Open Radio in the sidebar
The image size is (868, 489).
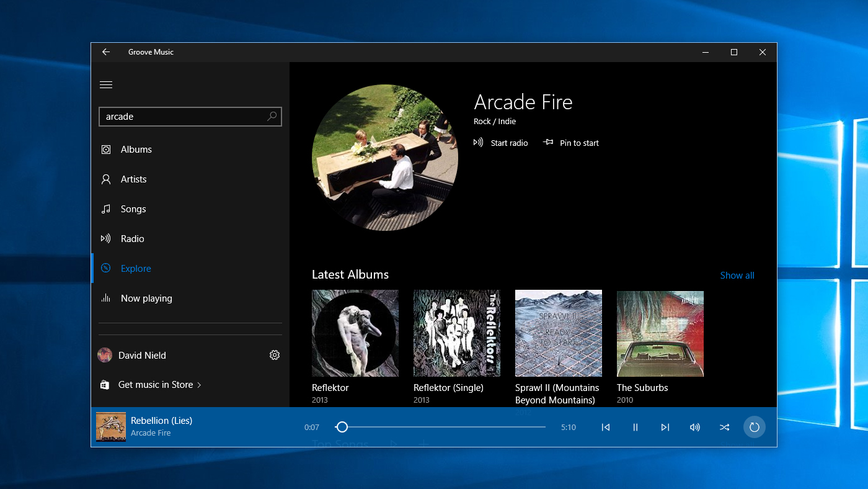click(190, 239)
